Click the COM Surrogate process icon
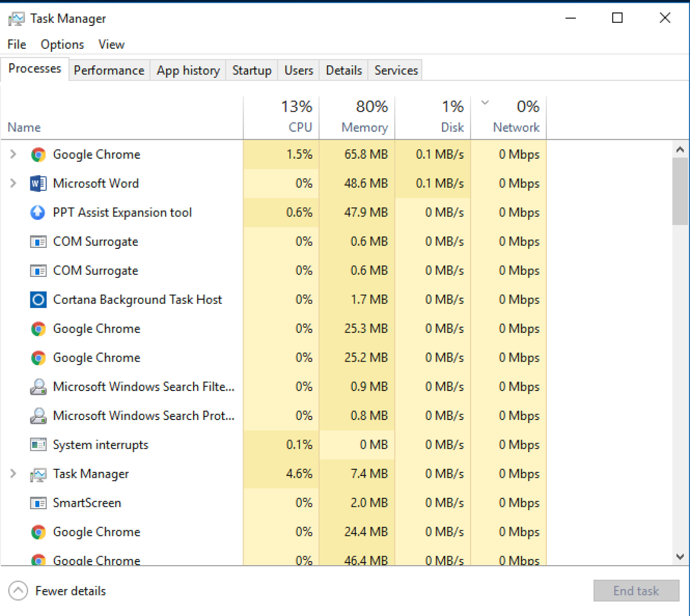The image size is (690, 616). (x=38, y=241)
